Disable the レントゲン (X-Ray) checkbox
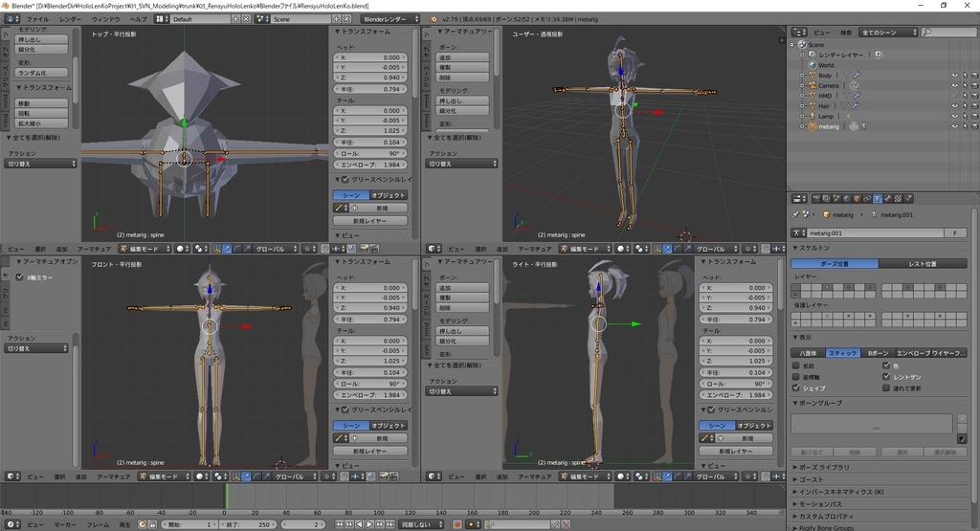 886,377
